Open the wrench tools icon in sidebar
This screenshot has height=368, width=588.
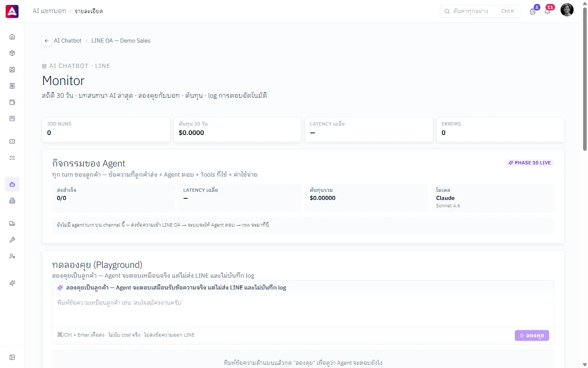click(x=12, y=240)
